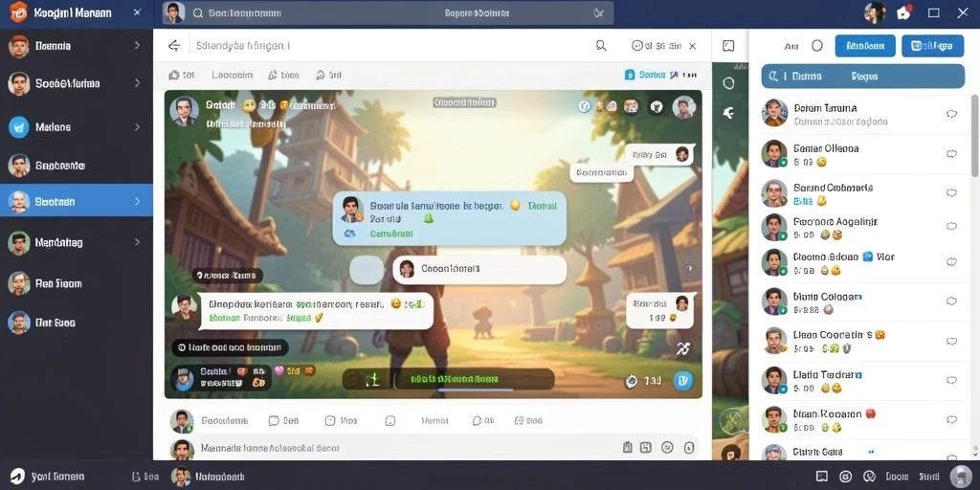Select the sidebar row with the blue round icon
This screenshot has width=980, height=490.
(77, 127)
